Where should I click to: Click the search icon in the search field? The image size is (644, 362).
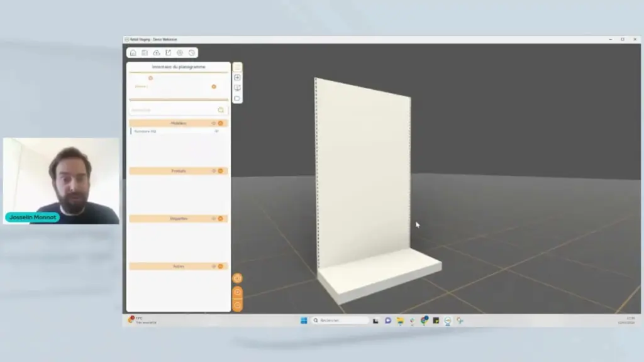(x=221, y=110)
